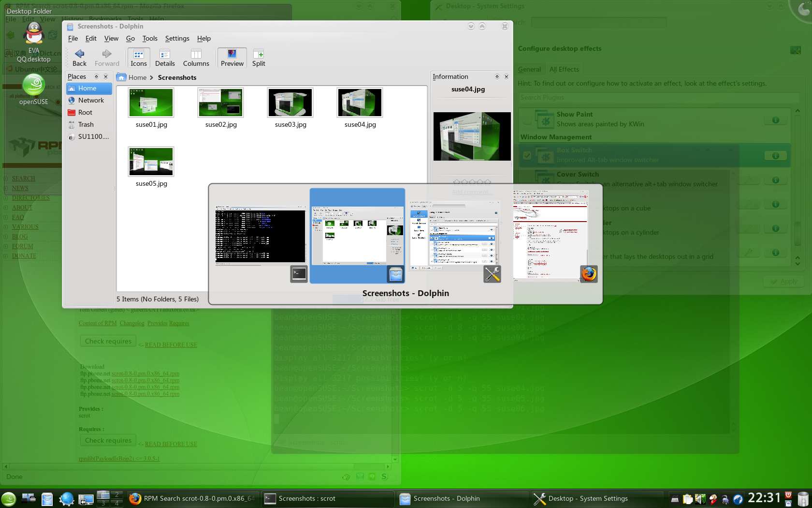This screenshot has height=508, width=812.
Task: Switch to the All Effects tab
Action: point(564,69)
